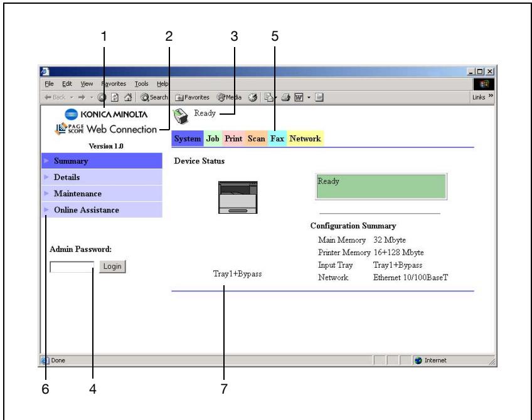532x420 pixels.
Task: Open the Favorites toolbar button
Action: click(x=192, y=97)
